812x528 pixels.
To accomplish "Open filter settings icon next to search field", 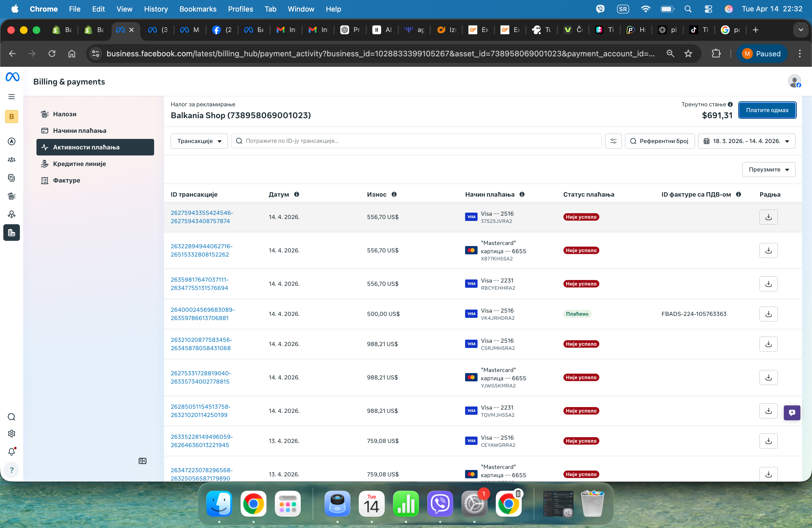I will point(613,141).
